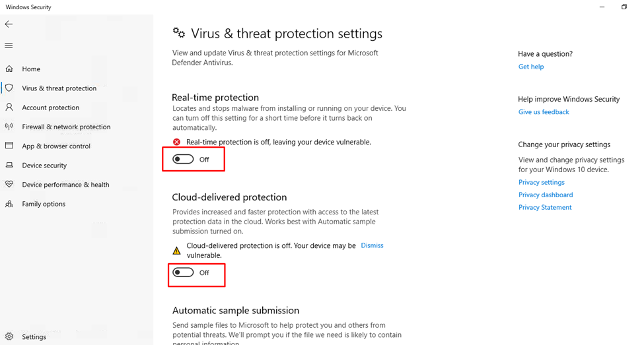Click the back arrow icon
This screenshot has height=345, width=644.
(9, 24)
